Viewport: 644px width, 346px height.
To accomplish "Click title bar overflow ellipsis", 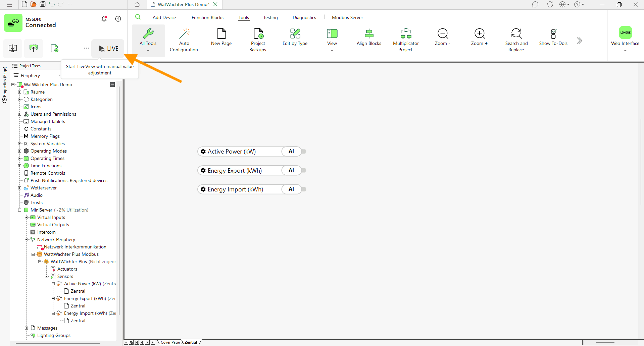I will coord(70,4).
